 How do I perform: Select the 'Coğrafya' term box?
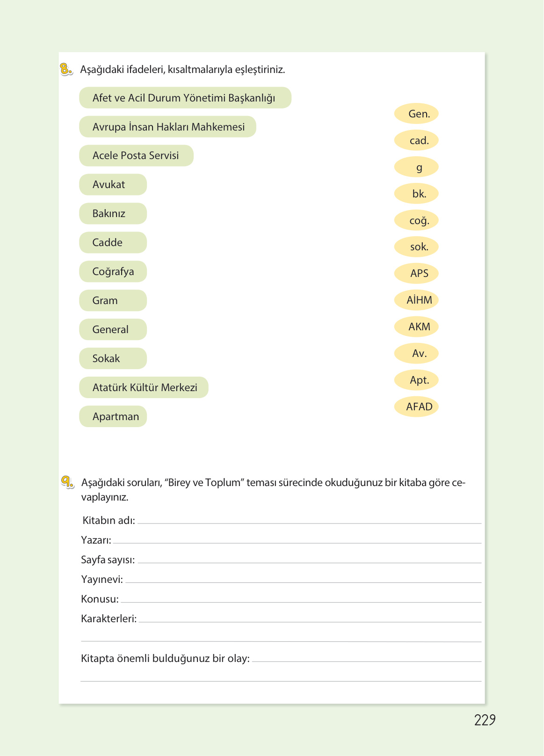click(x=113, y=272)
